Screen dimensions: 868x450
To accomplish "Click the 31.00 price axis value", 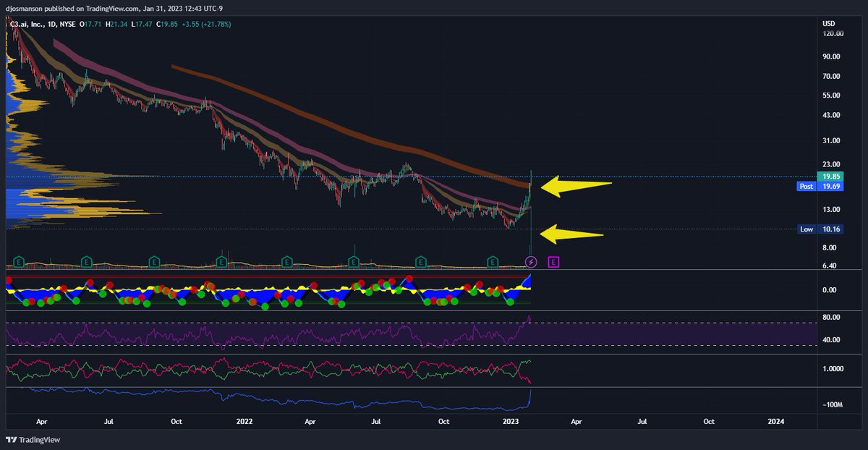I will click(831, 140).
